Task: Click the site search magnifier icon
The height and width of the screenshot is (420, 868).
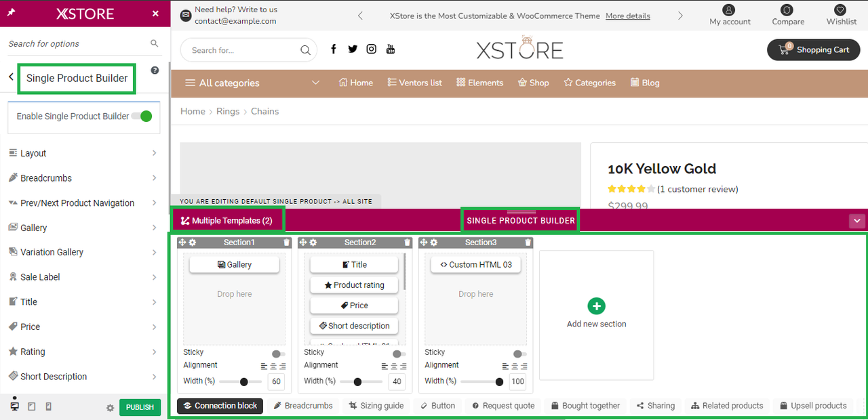Action: (x=306, y=50)
